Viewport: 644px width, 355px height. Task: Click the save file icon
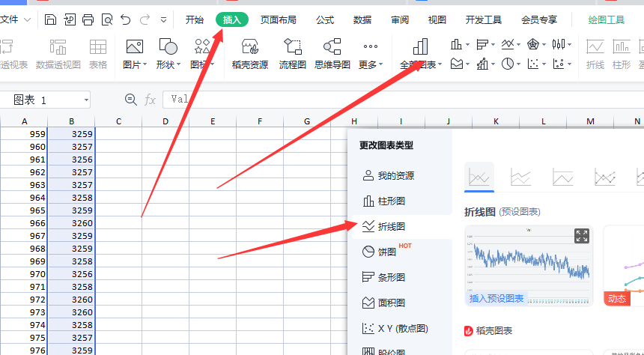tap(50, 19)
